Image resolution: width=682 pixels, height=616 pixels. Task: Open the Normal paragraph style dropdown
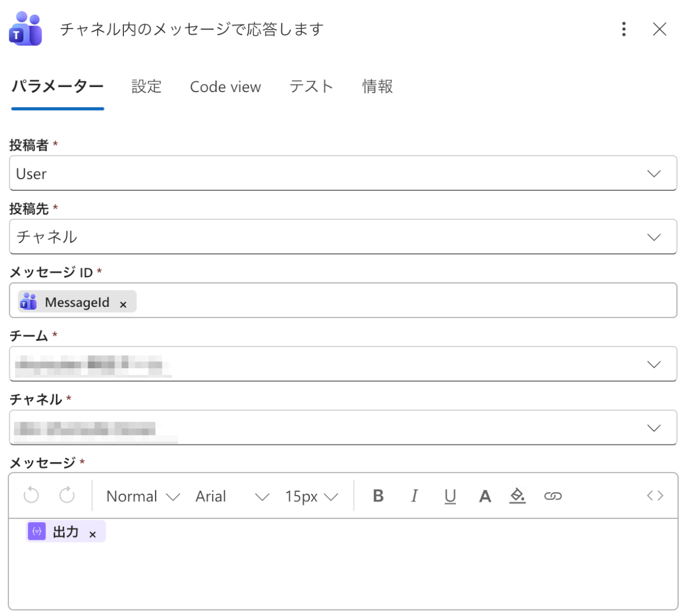tap(143, 497)
